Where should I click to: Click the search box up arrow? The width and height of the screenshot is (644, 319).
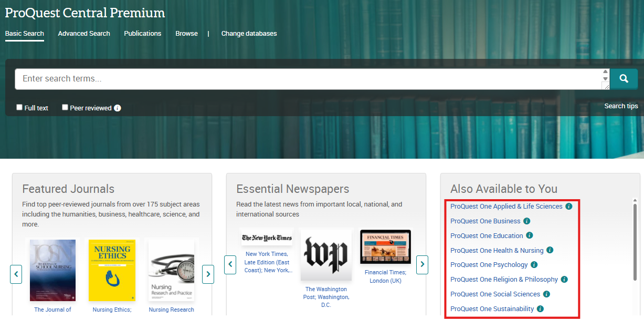click(606, 72)
